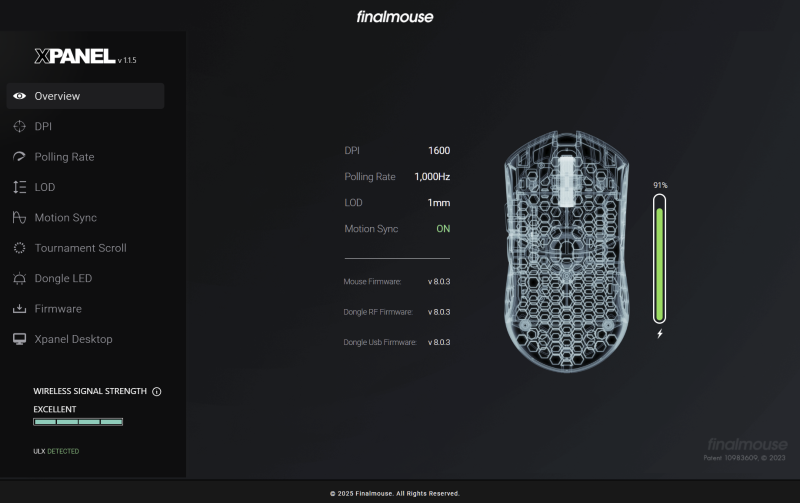This screenshot has height=503, width=800.
Task: Click the Dongle LED lamp icon
Action: click(x=19, y=279)
